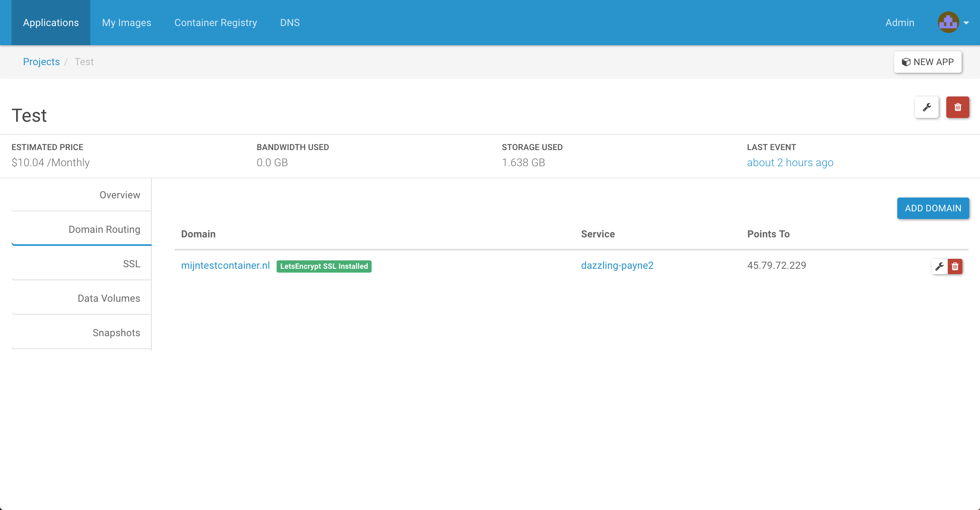Viewport: 980px width, 510px height.
Task: Open the Applications nav tab
Action: [51, 23]
